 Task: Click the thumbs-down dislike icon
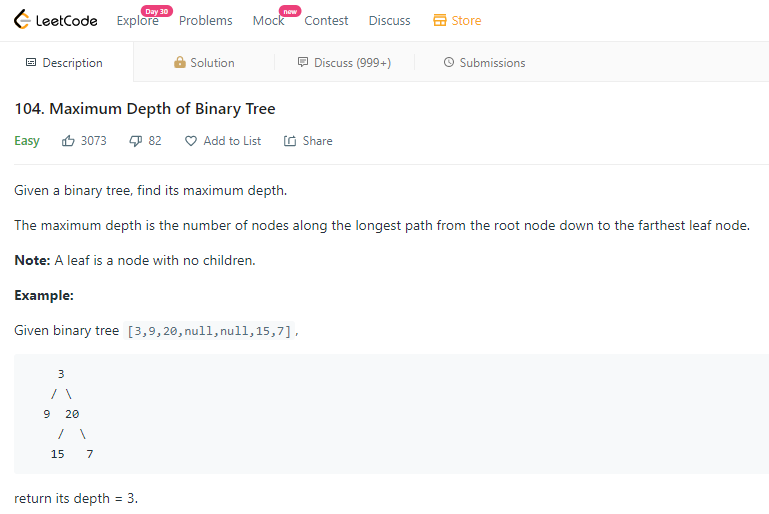(135, 141)
